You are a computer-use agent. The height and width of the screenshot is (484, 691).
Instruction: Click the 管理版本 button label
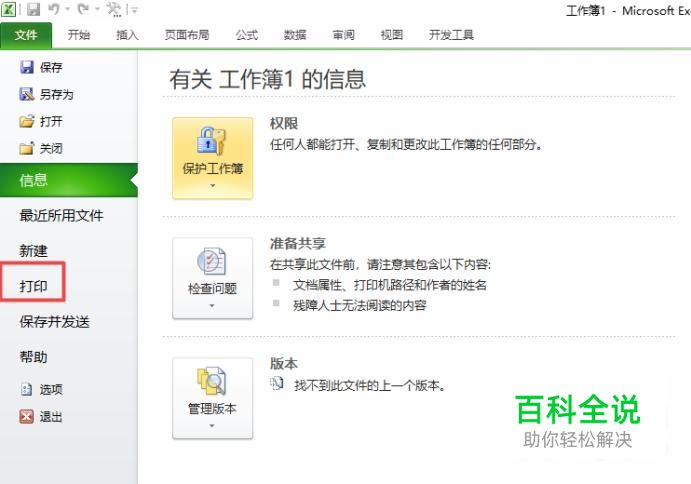coord(212,409)
